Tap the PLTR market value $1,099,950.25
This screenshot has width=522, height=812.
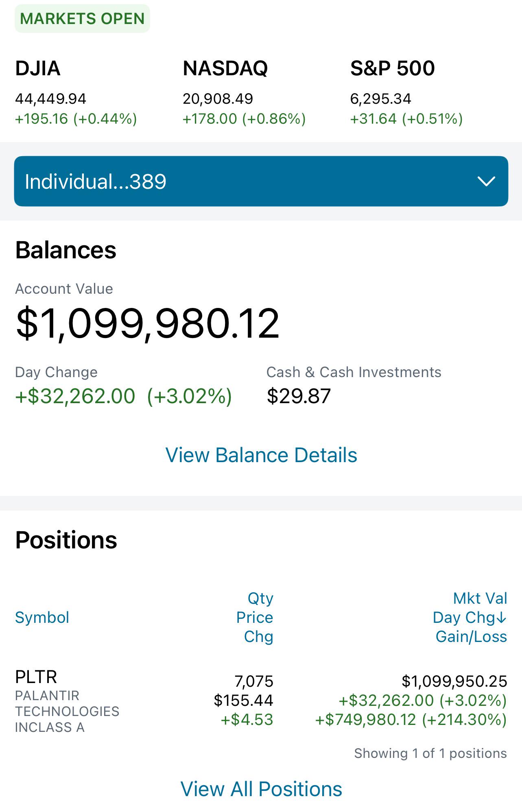pyautogui.click(x=454, y=681)
